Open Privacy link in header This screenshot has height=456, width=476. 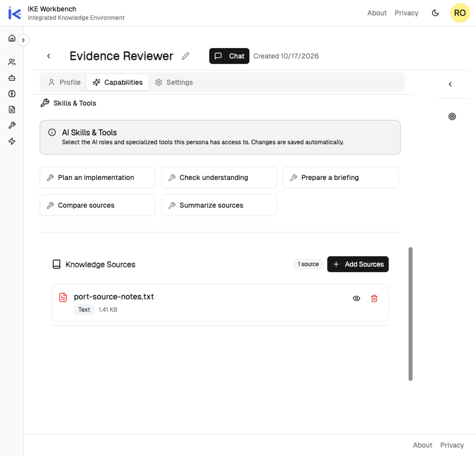click(x=407, y=13)
